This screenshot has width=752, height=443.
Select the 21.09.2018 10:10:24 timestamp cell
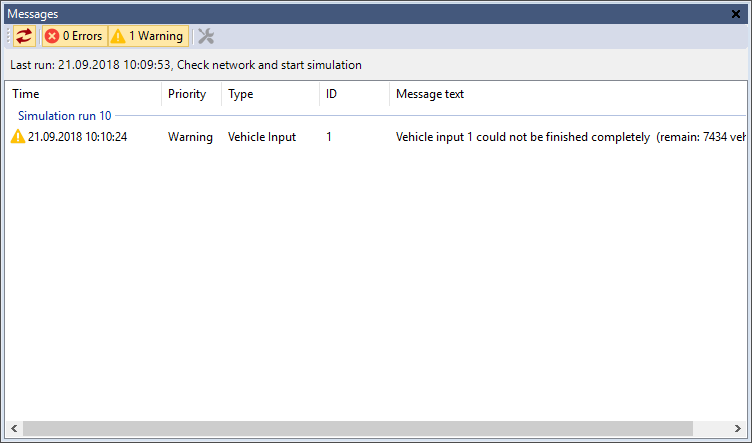click(x=77, y=137)
